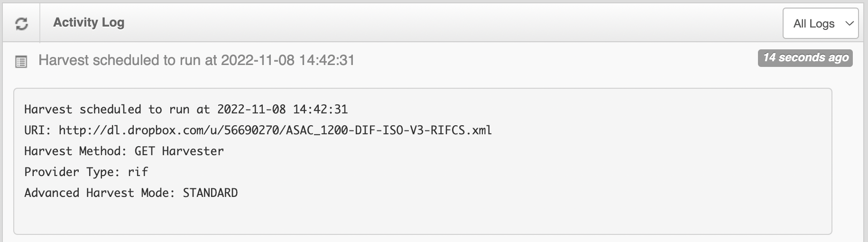The image size is (868, 242).
Task: Click the log entry list icon
Action: pyautogui.click(x=21, y=62)
